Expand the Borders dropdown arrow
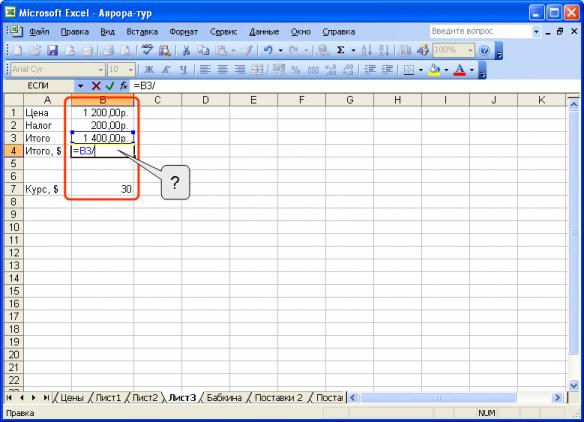 (420, 70)
